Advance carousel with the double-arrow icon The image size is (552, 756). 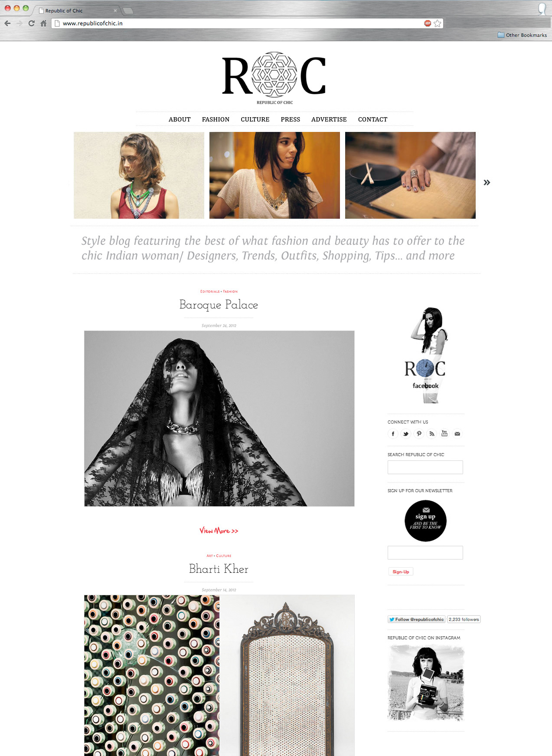(487, 183)
